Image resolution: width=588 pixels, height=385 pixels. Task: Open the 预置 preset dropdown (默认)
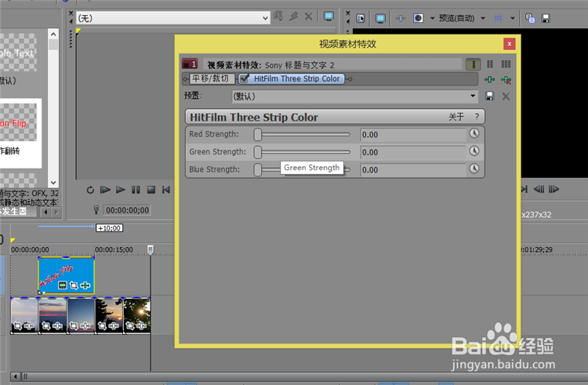coord(354,96)
